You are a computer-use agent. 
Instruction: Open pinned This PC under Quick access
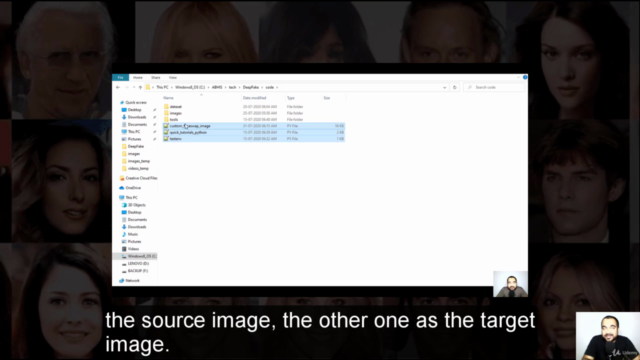pyautogui.click(x=134, y=132)
